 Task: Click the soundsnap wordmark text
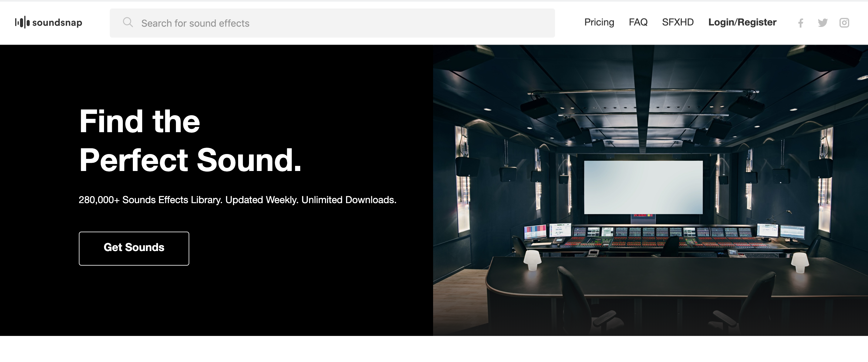click(57, 22)
